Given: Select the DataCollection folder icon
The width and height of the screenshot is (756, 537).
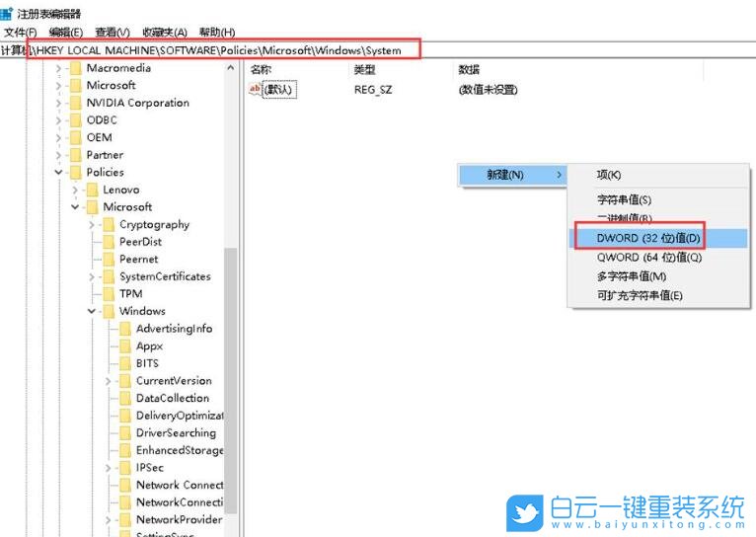Looking at the screenshot, I should 125,398.
